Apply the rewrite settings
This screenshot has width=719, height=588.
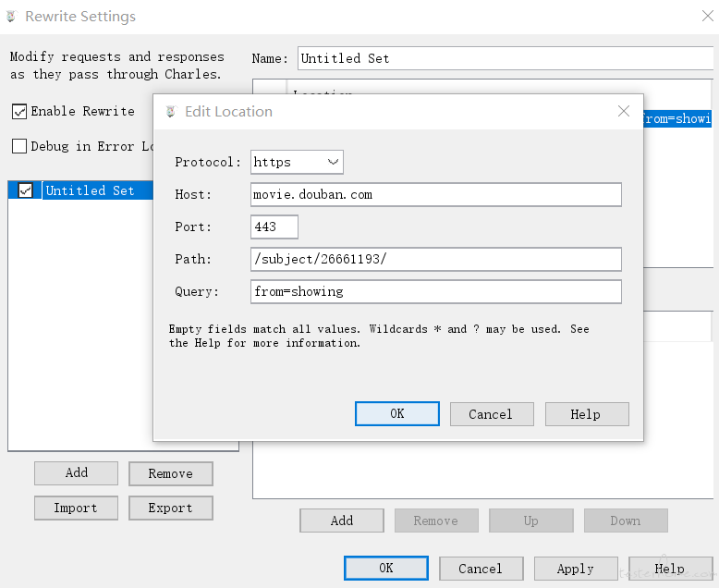click(576, 569)
